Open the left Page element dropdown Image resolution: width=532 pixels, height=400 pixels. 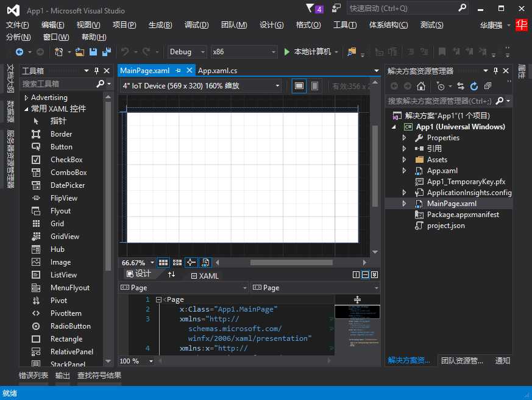click(x=183, y=288)
